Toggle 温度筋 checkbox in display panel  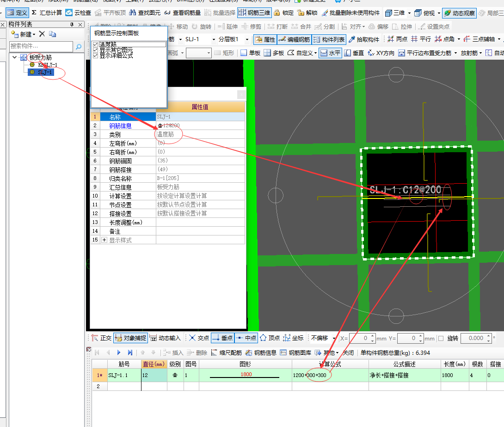pos(95,44)
